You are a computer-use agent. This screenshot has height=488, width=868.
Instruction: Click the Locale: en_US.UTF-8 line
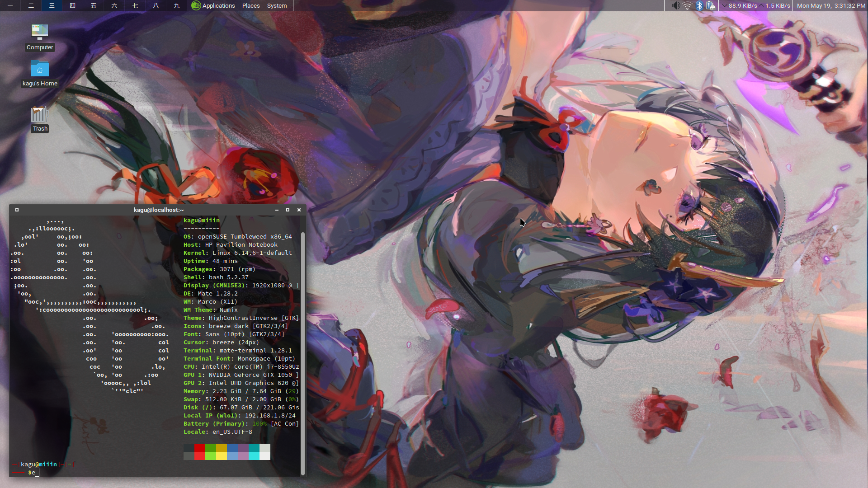218,432
